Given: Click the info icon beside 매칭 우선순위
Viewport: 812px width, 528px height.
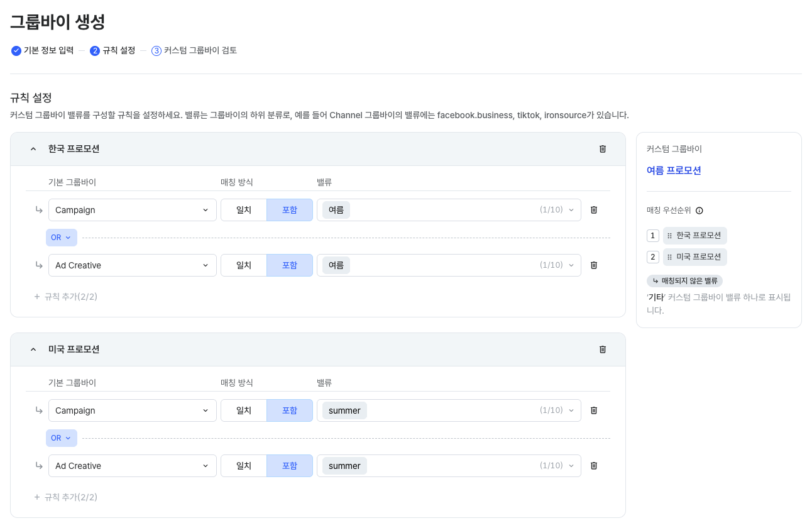Looking at the screenshot, I should (700, 211).
